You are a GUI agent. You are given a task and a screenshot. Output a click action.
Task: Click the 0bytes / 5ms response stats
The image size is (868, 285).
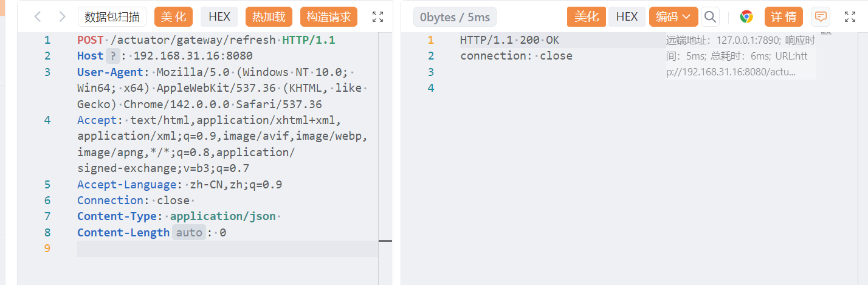455,17
